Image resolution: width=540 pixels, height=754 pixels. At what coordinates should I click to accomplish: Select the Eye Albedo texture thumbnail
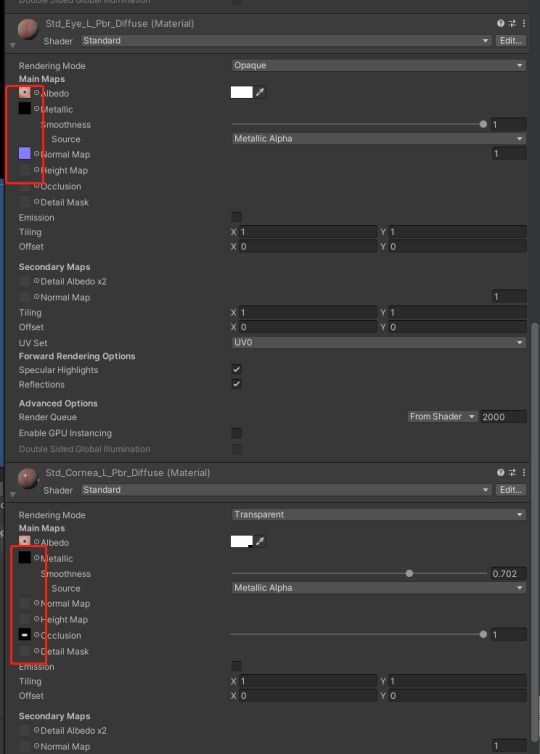(x=25, y=92)
